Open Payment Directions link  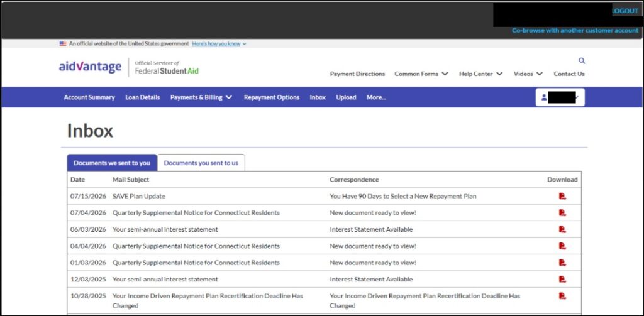(x=357, y=74)
